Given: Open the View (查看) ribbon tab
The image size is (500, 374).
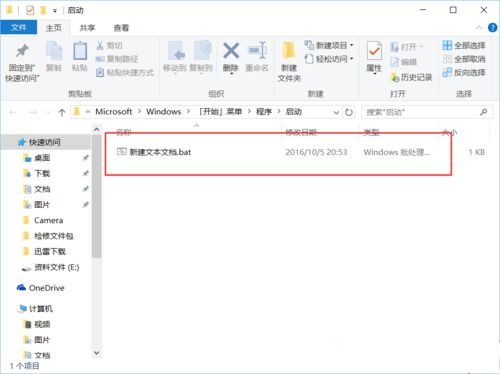Looking at the screenshot, I should coord(121,28).
